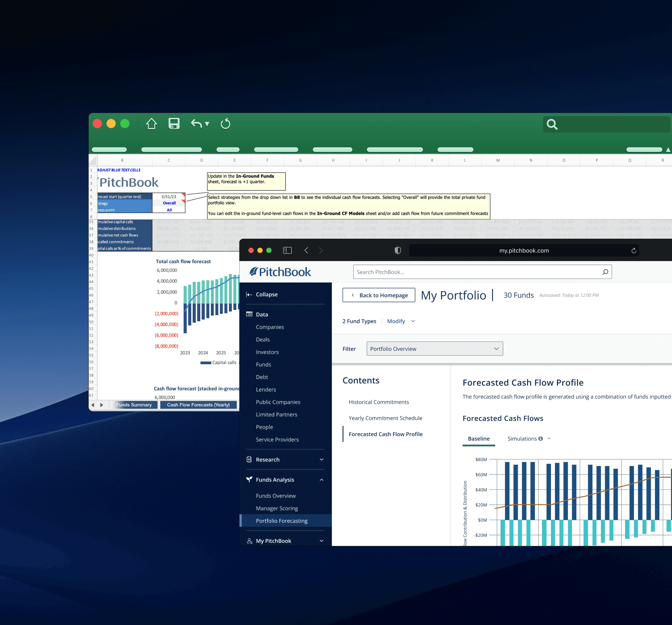Click the Excel search magnifier icon
Screen dimensions: 672x625
pos(552,125)
